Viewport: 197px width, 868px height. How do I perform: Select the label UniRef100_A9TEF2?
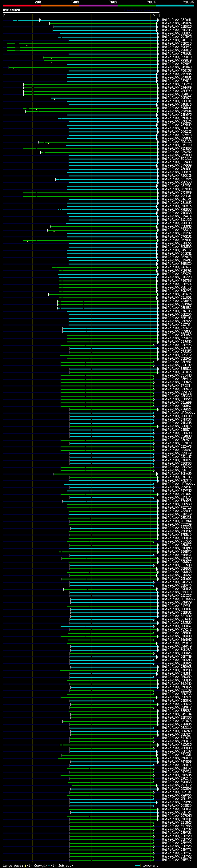(176, 785)
